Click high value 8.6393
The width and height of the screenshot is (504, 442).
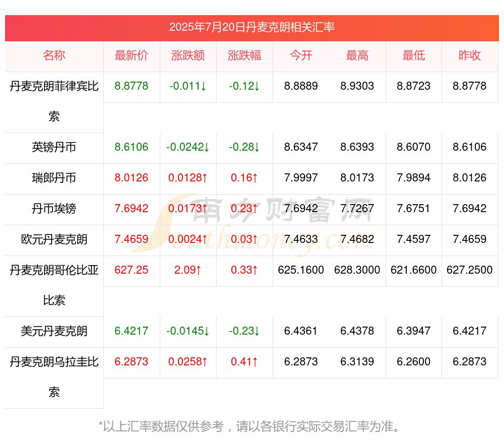[357, 147]
